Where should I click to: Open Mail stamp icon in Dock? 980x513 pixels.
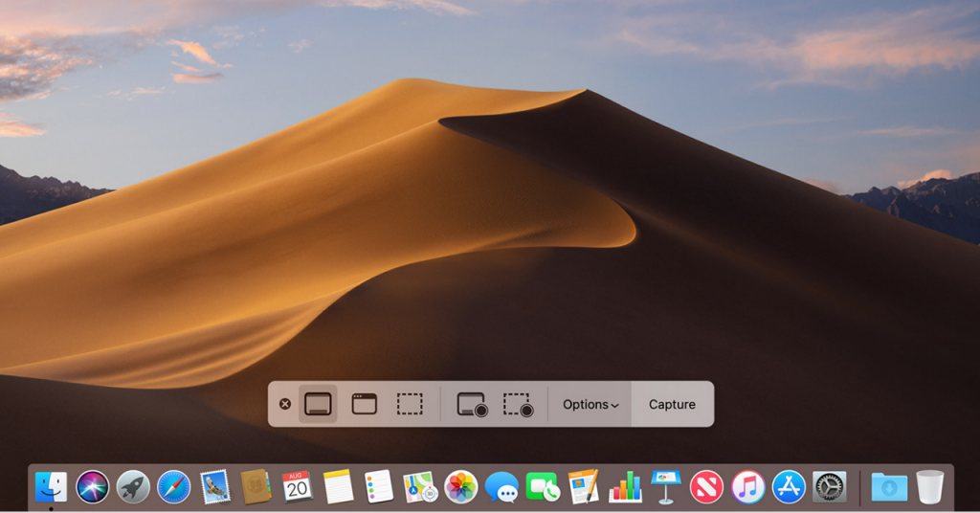tap(215, 487)
